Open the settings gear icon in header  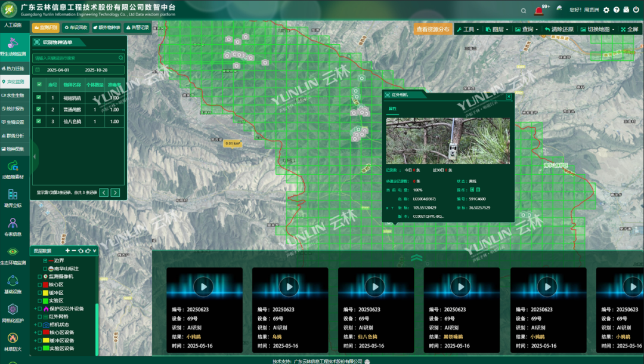coord(606,10)
